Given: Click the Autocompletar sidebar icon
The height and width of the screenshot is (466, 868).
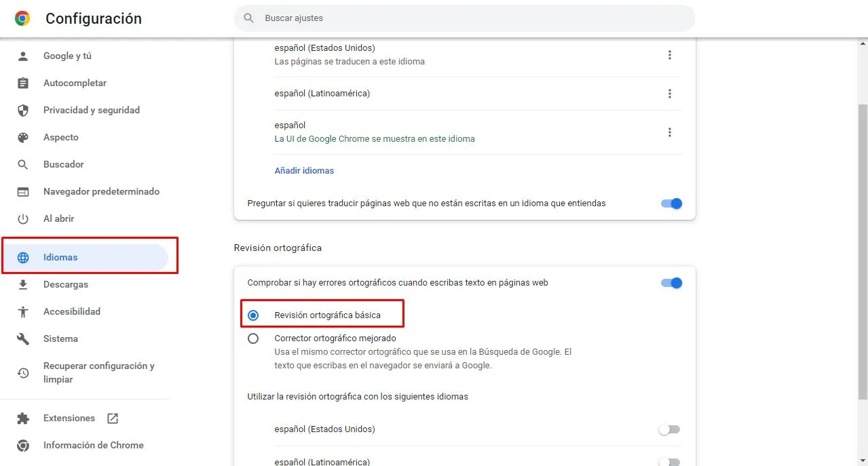Looking at the screenshot, I should pos(22,83).
